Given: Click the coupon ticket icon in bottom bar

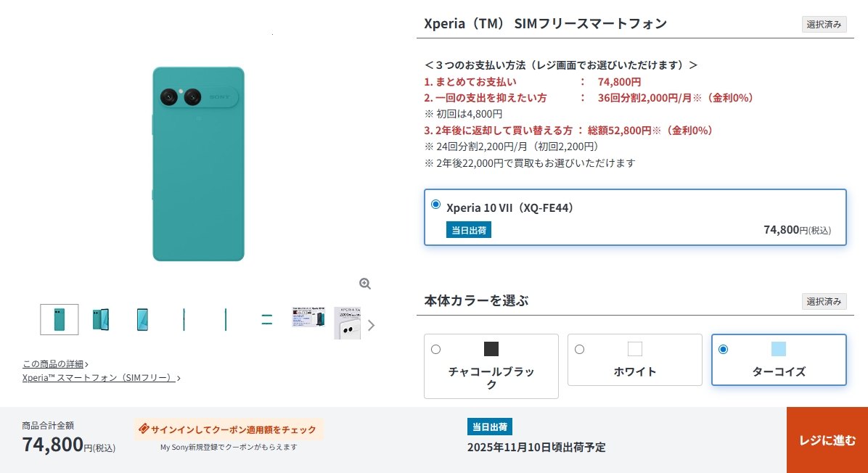Looking at the screenshot, I should 144,429.
